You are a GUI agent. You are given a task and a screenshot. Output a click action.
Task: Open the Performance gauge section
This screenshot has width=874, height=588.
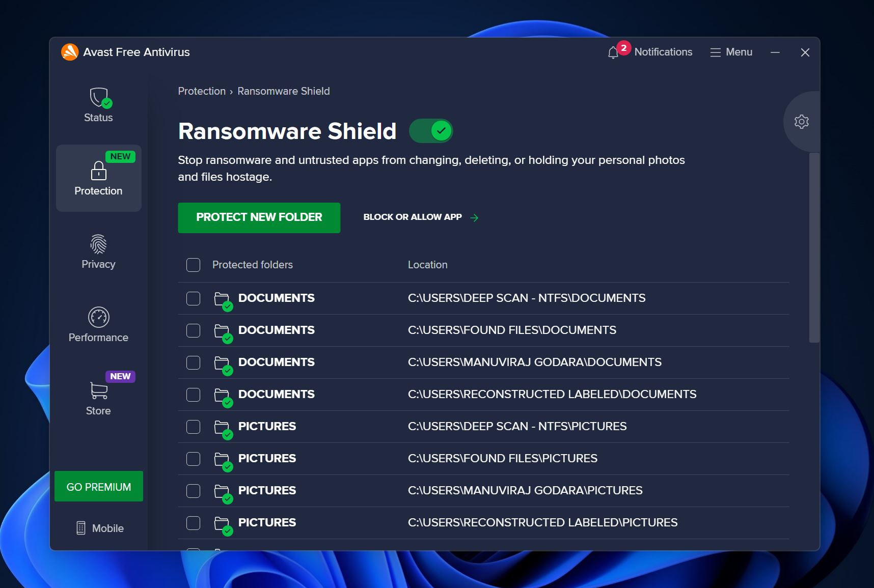[98, 325]
